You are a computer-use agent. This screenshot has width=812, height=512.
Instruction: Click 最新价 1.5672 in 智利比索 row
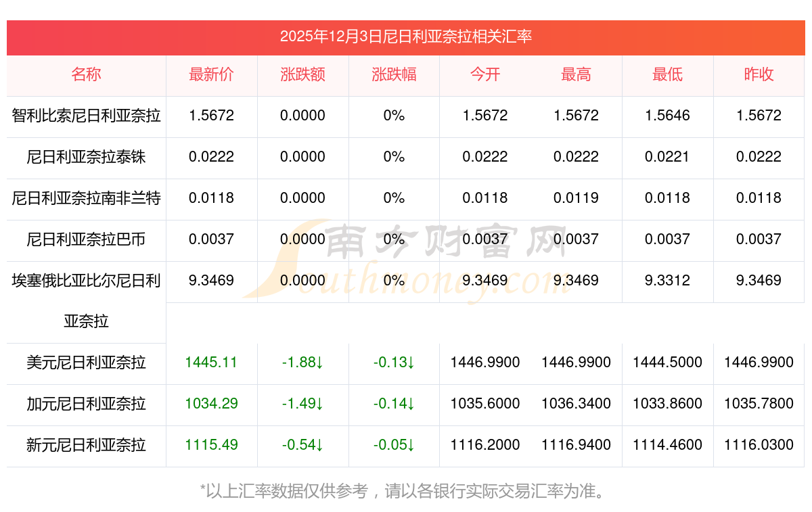coord(211,116)
